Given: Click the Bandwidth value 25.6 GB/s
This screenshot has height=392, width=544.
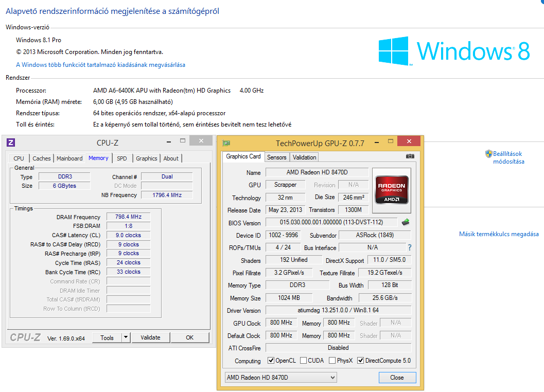Looking at the screenshot, I should click(385, 298).
